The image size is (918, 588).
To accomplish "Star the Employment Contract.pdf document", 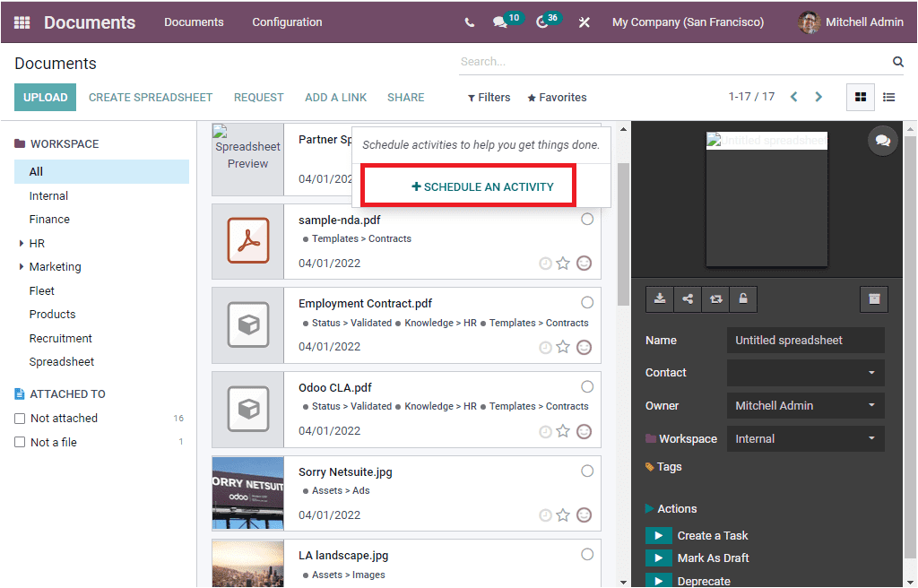I will (x=563, y=347).
